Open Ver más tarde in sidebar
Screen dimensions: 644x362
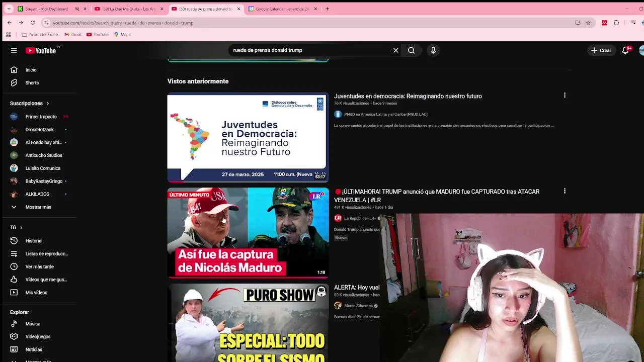tap(38, 266)
